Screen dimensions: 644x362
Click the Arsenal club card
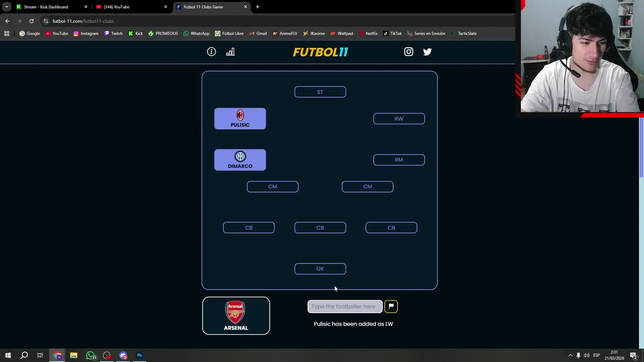coord(236,316)
